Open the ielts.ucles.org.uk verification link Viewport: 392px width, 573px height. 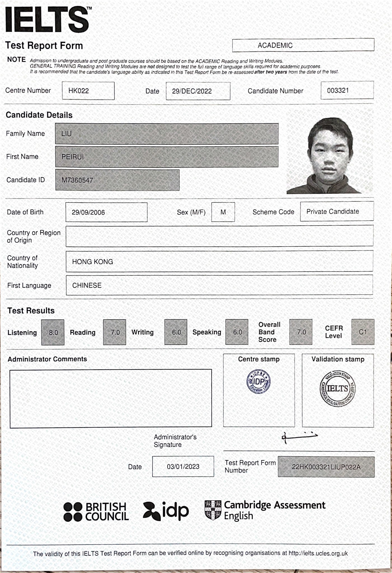(318, 553)
